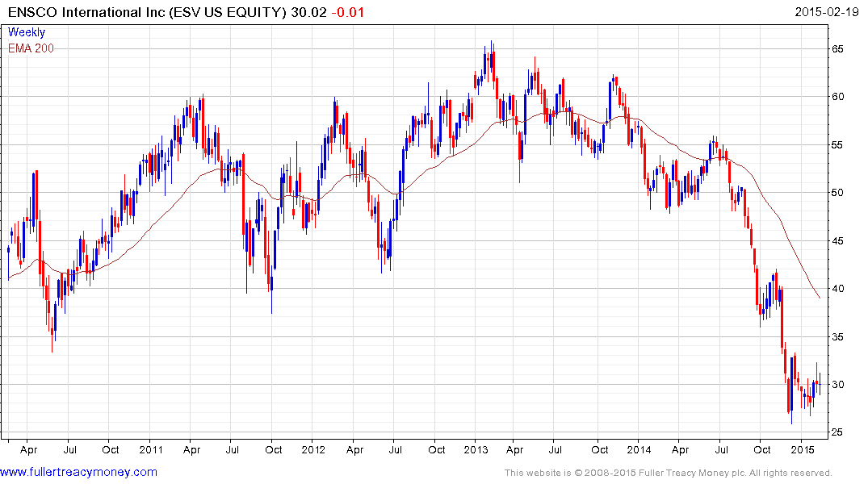Click the 25 price axis label
The height and width of the screenshot is (484, 868).
pos(838,432)
